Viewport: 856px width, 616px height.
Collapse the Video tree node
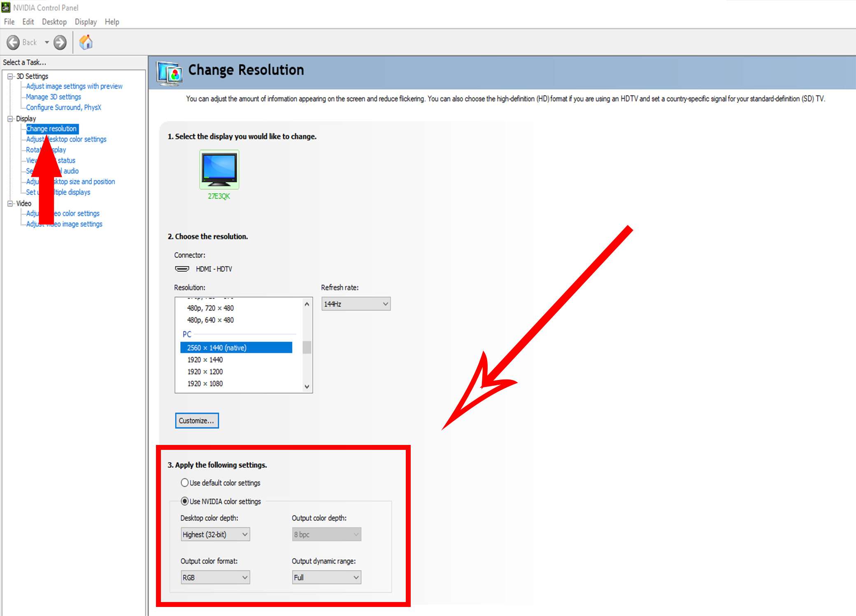pyautogui.click(x=10, y=203)
